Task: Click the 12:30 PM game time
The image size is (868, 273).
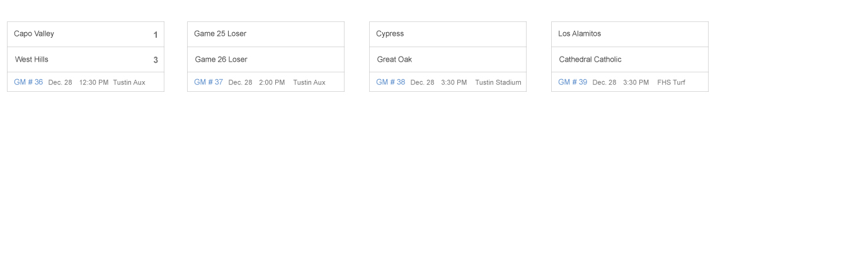Action: 94,82
